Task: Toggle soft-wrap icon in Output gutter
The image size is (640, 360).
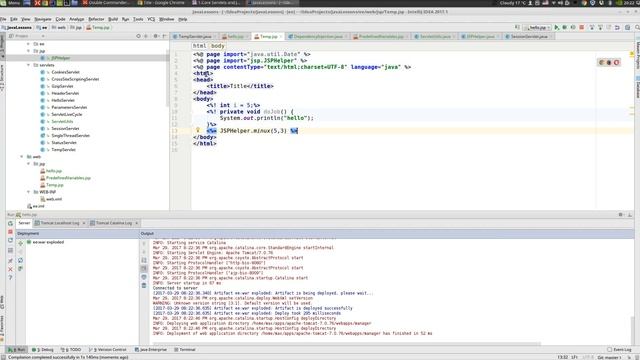Action: pos(144,260)
